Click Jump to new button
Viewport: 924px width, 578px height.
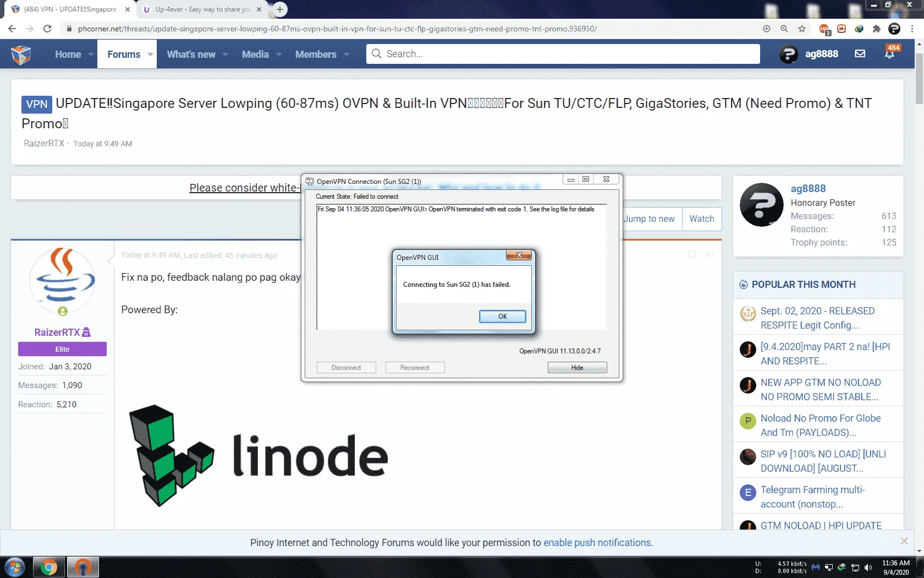pos(649,219)
